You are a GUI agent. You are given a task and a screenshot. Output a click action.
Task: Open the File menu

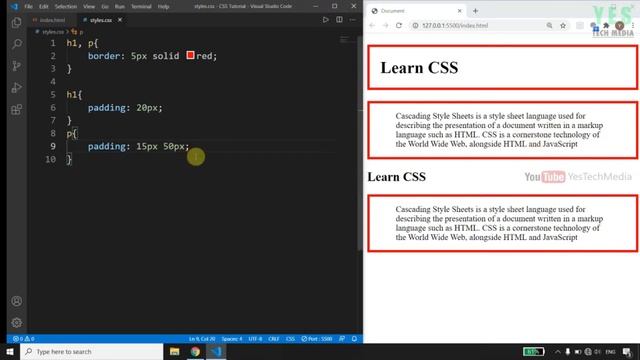click(x=29, y=7)
